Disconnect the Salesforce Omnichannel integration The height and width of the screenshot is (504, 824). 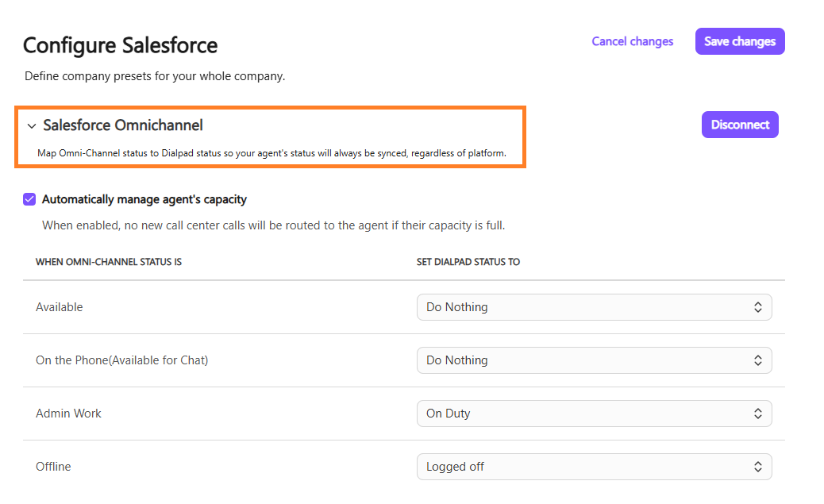(740, 125)
